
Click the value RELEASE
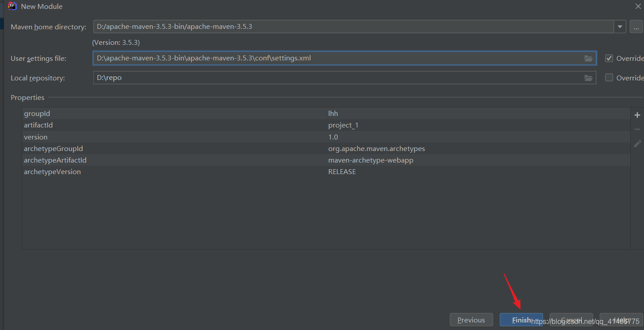342,171
